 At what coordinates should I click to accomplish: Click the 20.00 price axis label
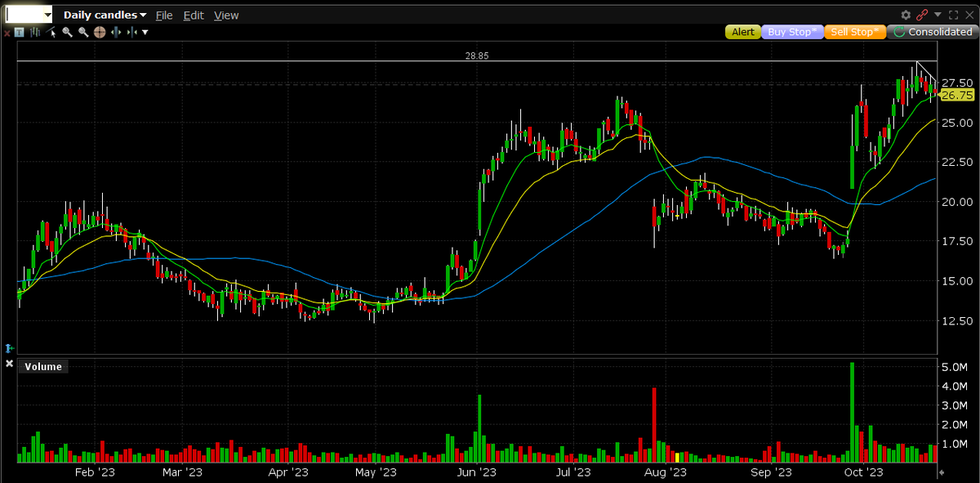click(956, 202)
